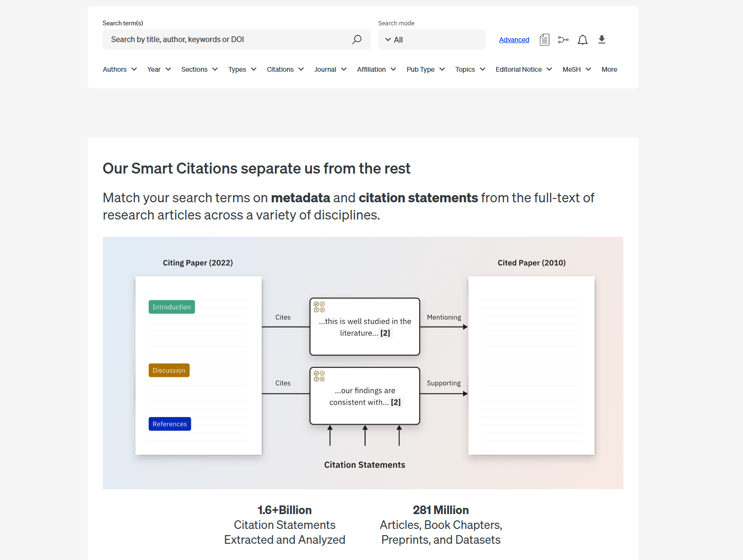Click the orange Discussion section tag
This screenshot has width=743, height=560.
click(169, 370)
